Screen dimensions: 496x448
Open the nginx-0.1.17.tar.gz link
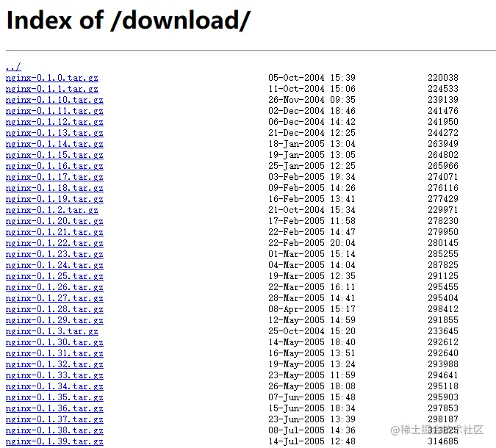pyautogui.click(x=54, y=177)
